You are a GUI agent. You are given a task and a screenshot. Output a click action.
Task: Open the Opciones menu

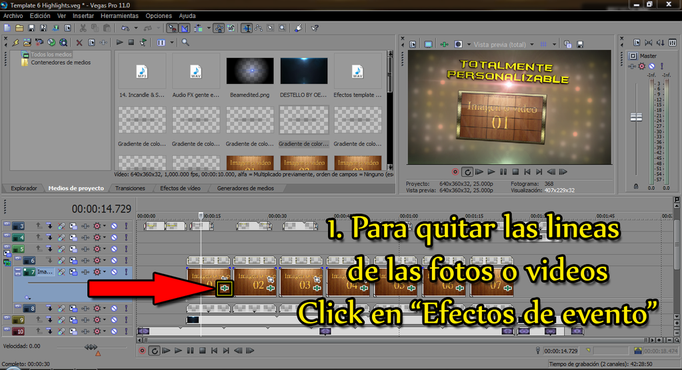[159, 16]
